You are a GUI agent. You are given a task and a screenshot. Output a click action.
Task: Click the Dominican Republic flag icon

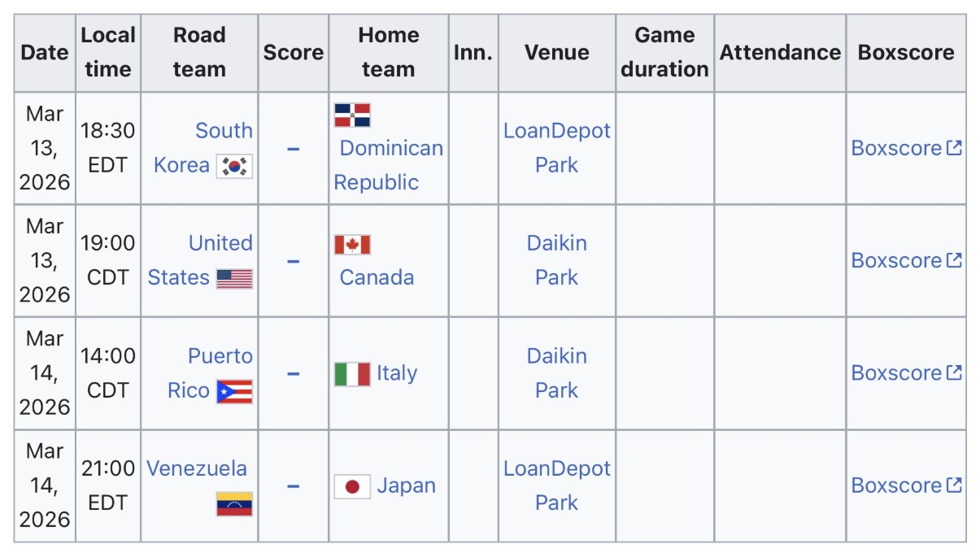pyautogui.click(x=352, y=115)
